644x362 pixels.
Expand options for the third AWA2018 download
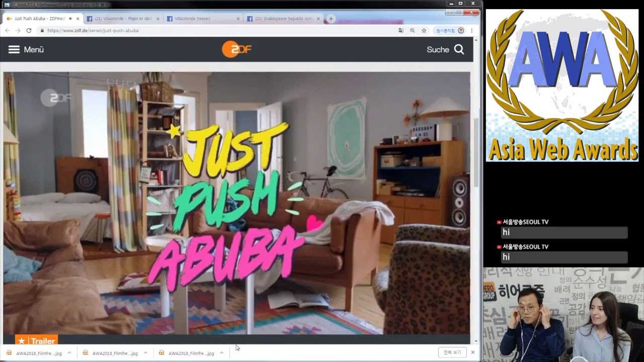pos(221,353)
